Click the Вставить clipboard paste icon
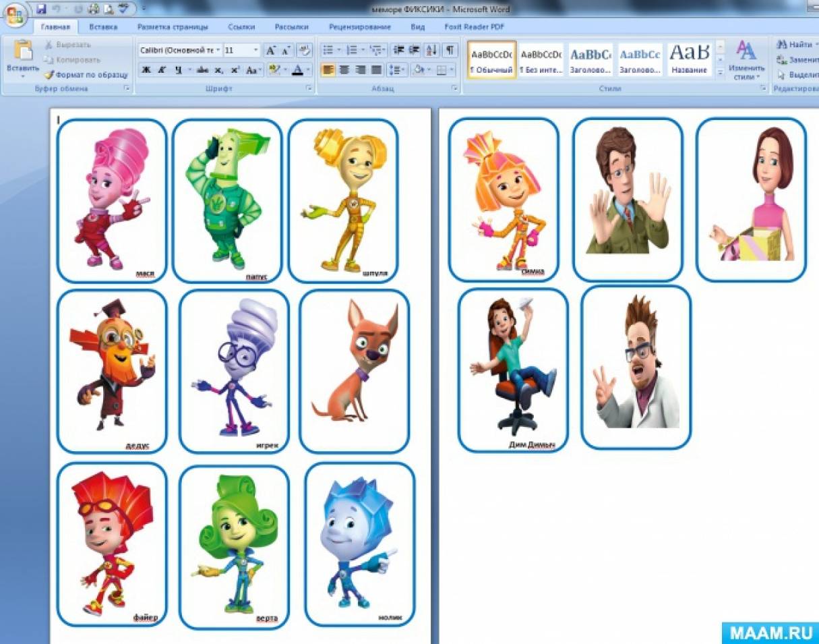The width and height of the screenshot is (819, 644). (x=22, y=51)
